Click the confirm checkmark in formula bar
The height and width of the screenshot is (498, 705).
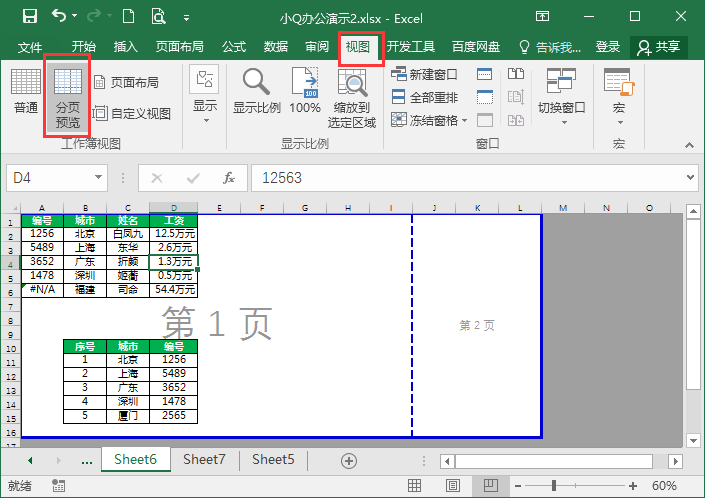[193, 178]
